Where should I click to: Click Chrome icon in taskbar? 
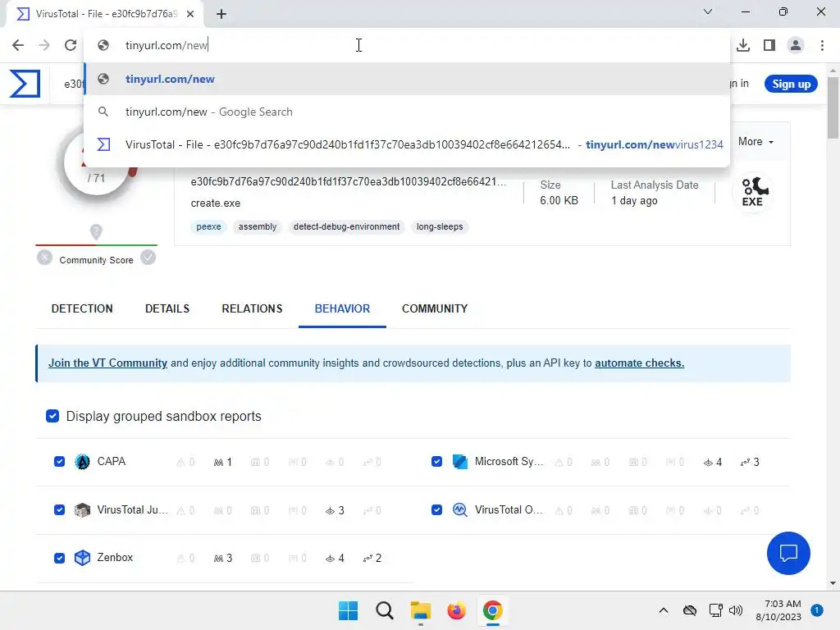click(x=492, y=610)
